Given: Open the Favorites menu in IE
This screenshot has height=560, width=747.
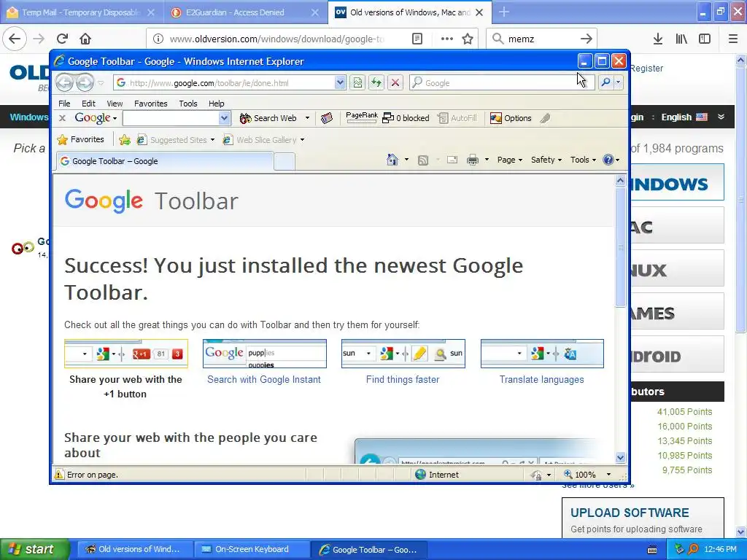Looking at the screenshot, I should point(150,104).
